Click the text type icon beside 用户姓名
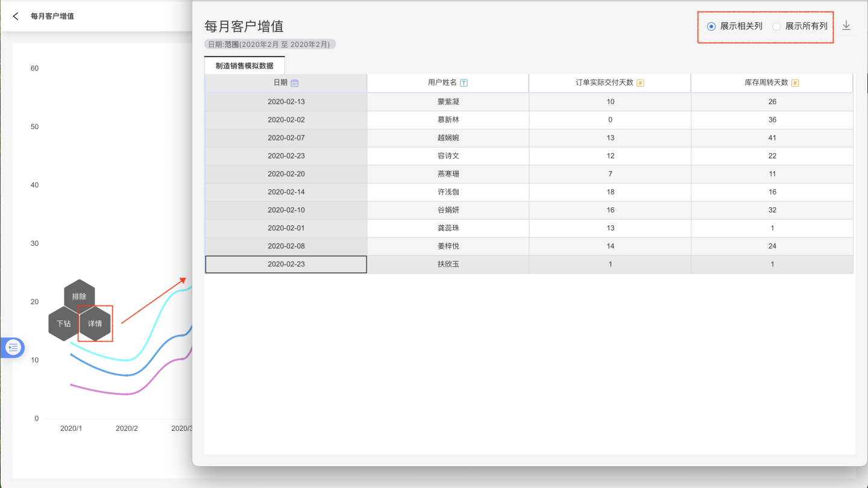Screen dimensions: 868x488 [x=464, y=83]
